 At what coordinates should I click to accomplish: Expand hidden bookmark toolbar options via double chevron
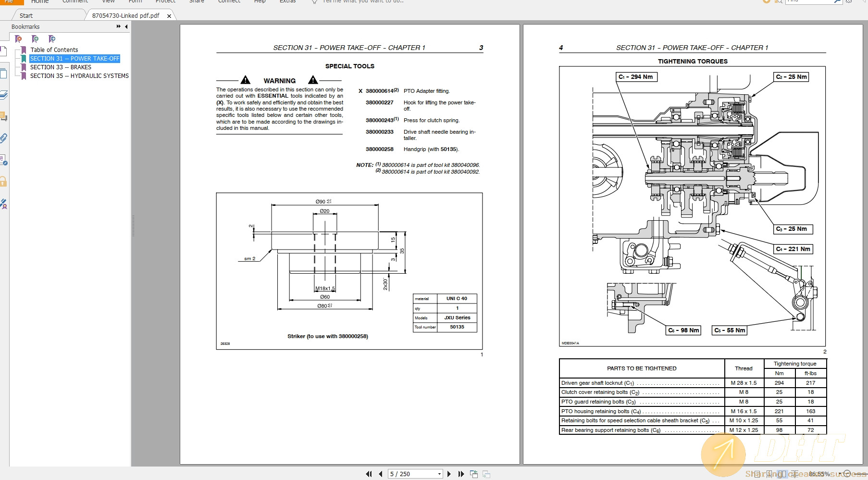(x=117, y=26)
